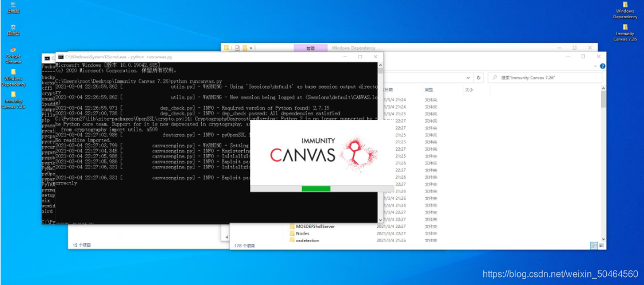The height and width of the screenshot is (285, 644).
Task: Click the blue help icon in Immunity Canvas explorer
Action: tap(602, 66)
